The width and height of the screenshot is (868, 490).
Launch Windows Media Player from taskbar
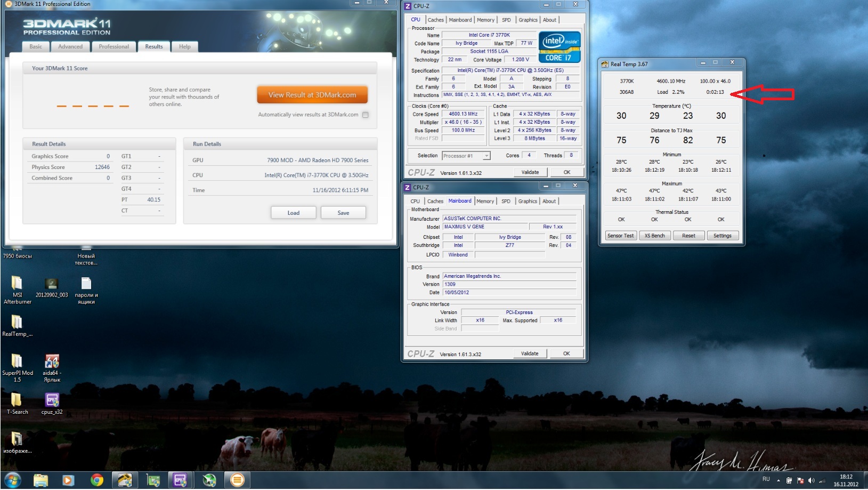pyautogui.click(x=68, y=480)
